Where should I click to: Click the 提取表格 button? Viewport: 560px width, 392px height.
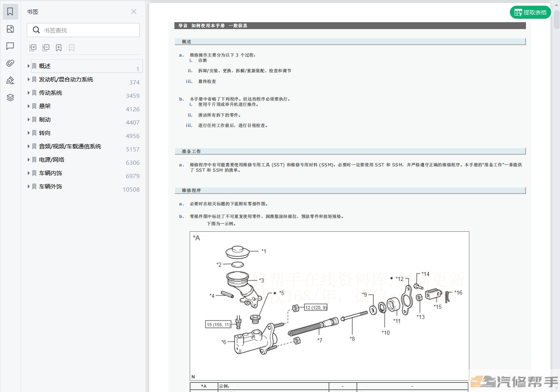(x=530, y=13)
